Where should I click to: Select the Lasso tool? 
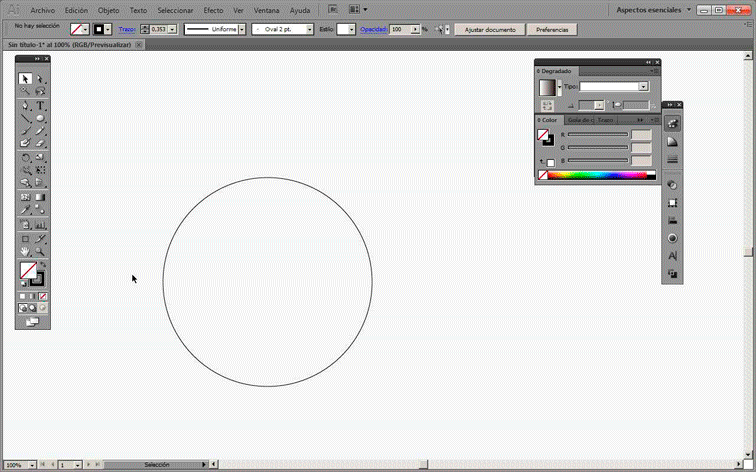(x=40, y=91)
